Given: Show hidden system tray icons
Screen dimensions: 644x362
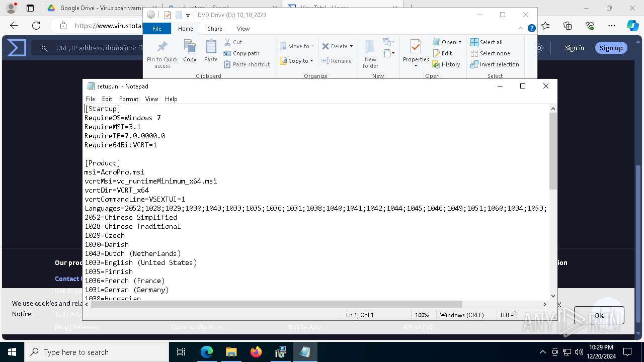Looking at the screenshot, I should point(542,352).
